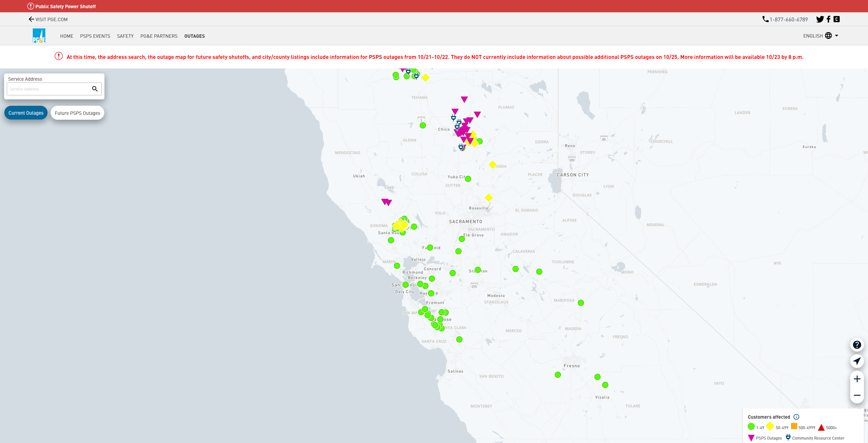Select the green outage marker on Stockton
The width and height of the screenshot is (868, 443).
478,270
